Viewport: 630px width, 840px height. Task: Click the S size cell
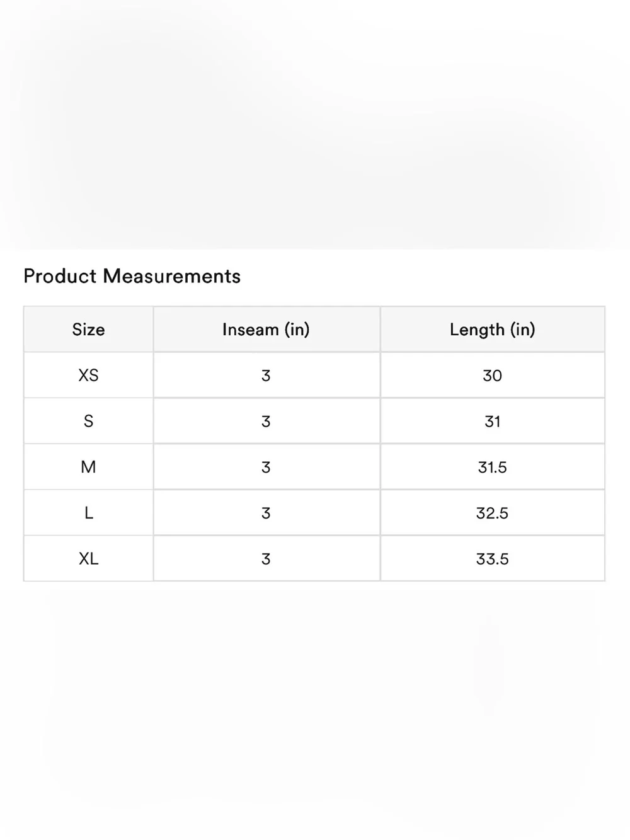(88, 421)
